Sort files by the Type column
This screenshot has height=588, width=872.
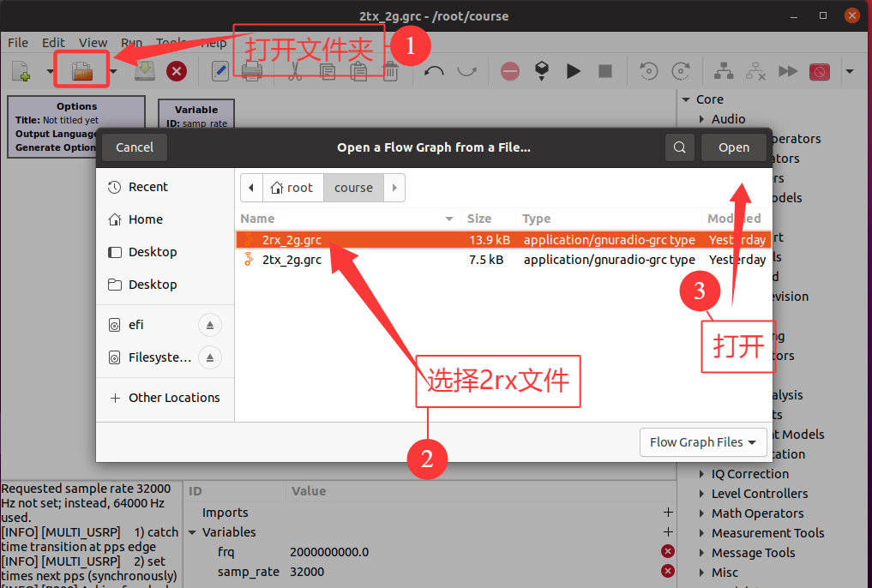coord(609,219)
